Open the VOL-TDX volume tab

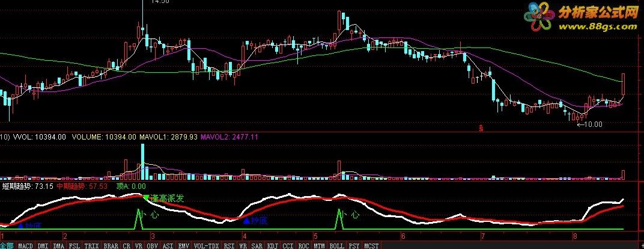(x=207, y=246)
